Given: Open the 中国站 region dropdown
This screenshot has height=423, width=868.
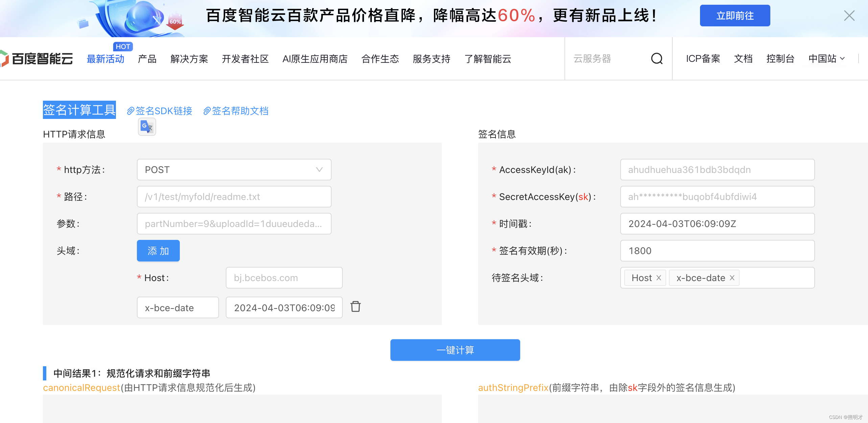Looking at the screenshot, I should 826,59.
